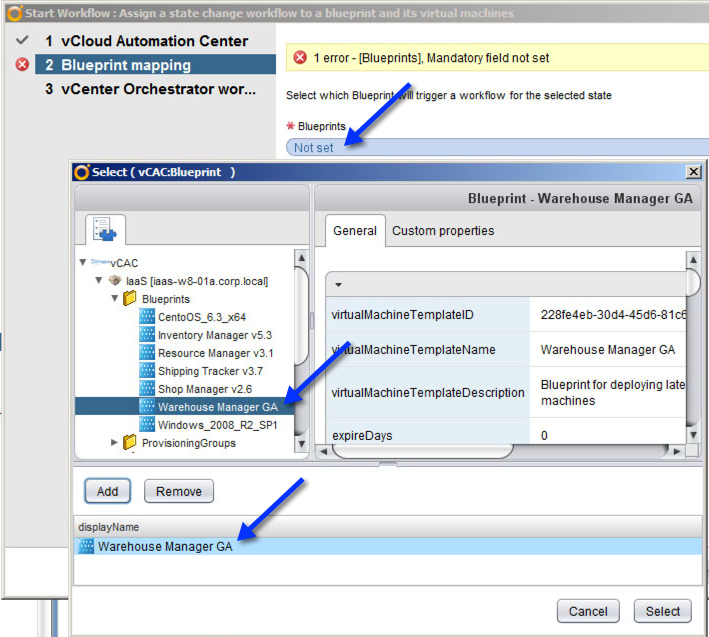Select step 2 Blueprint mapping
709x637 pixels.
point(155,65)
